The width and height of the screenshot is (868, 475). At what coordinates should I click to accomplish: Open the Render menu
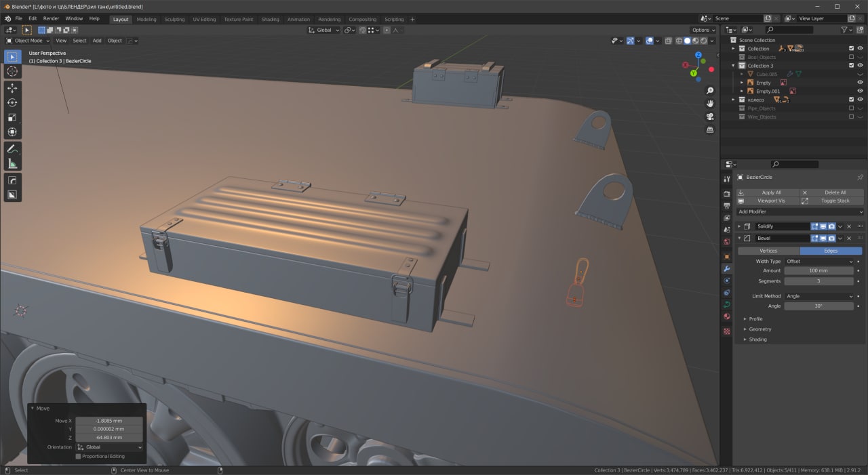tap(51, 18)
